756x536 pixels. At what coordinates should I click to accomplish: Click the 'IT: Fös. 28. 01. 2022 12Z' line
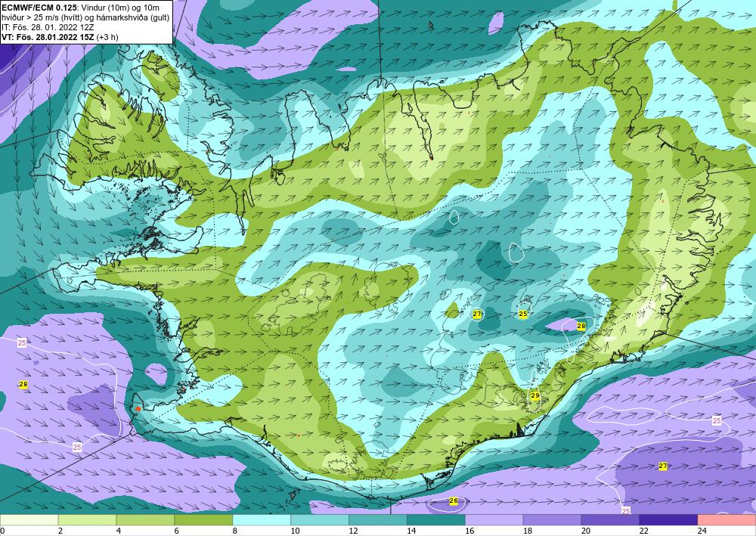tap(48, 27)
